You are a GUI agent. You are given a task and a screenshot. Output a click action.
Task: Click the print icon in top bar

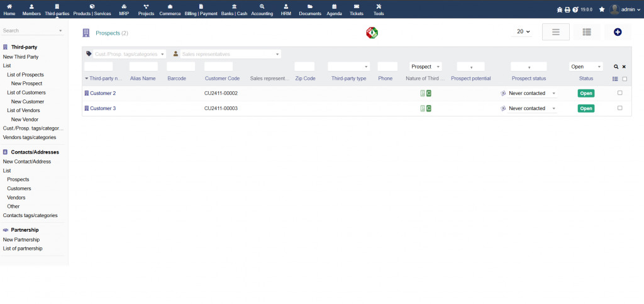(x=567, y=9)
